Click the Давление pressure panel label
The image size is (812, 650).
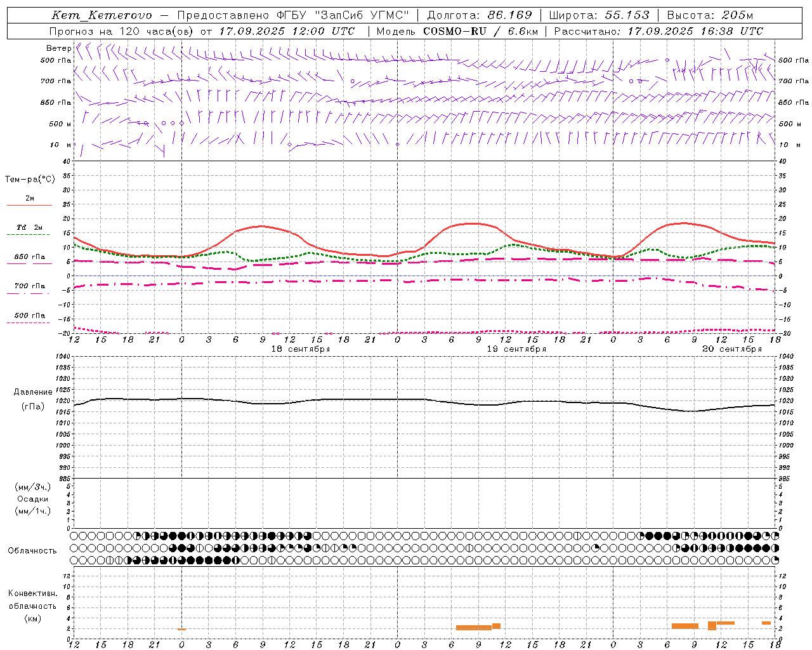(33, 392)
